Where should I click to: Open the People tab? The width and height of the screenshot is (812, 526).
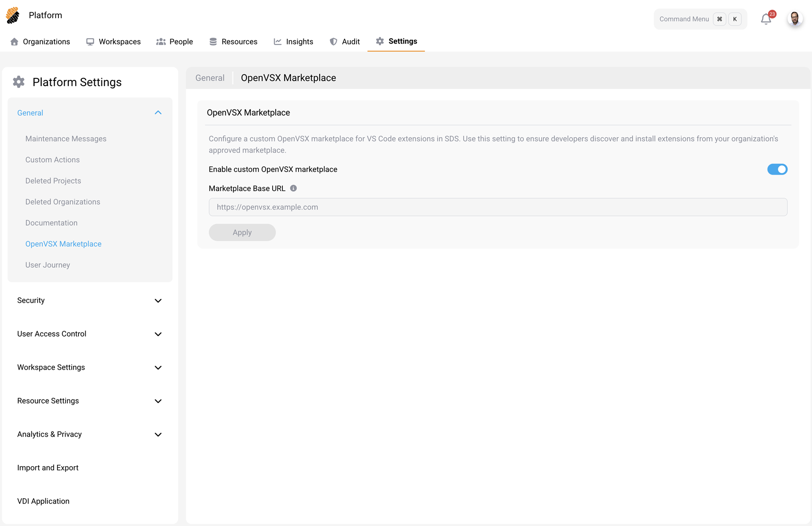pyautogui.click(x=175, y=42)
